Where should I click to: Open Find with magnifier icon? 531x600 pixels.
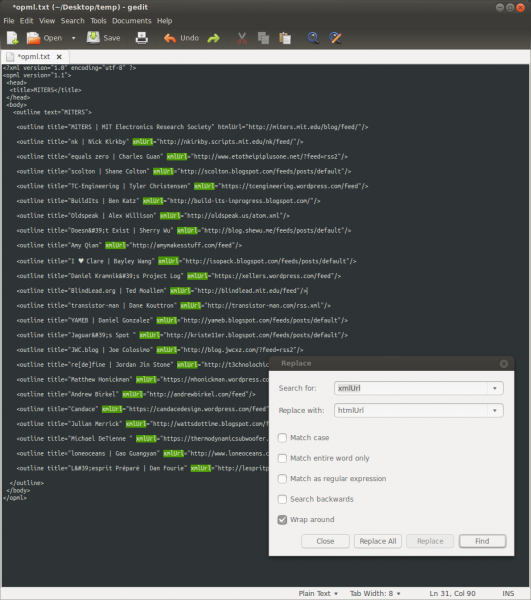(313, 38)
